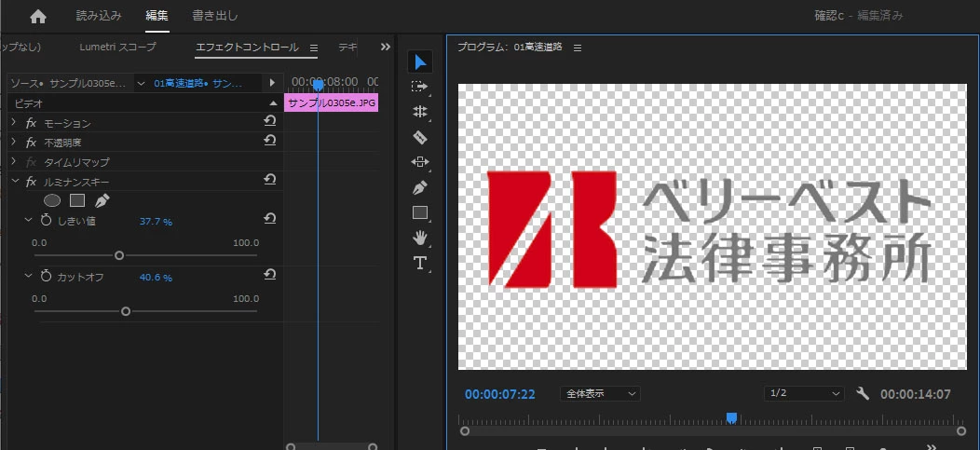Switch to the 編集 workspace tab
This screenshot has width=980, height=450.
[x=157, y=16]
